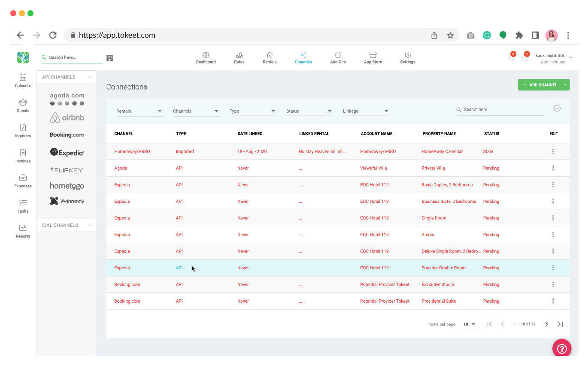Go to next page of connections
This screenshot has height=367, width=588.
pos(547,324)
